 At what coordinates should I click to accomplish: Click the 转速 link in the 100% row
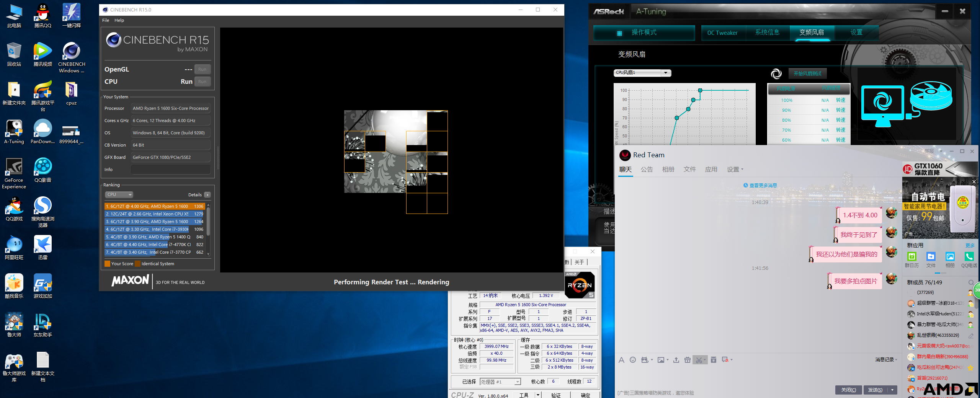pos(841,100)
